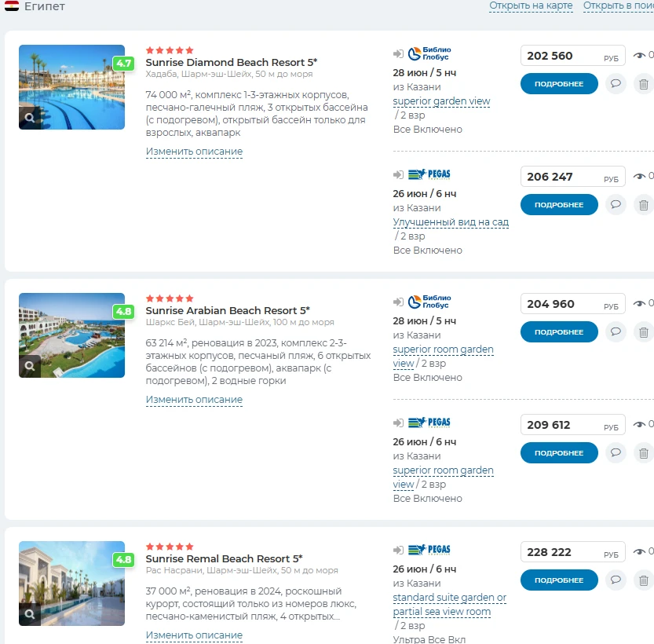Click ПОДРОБНЕЕ for 206 247 offer

point(559,205)
